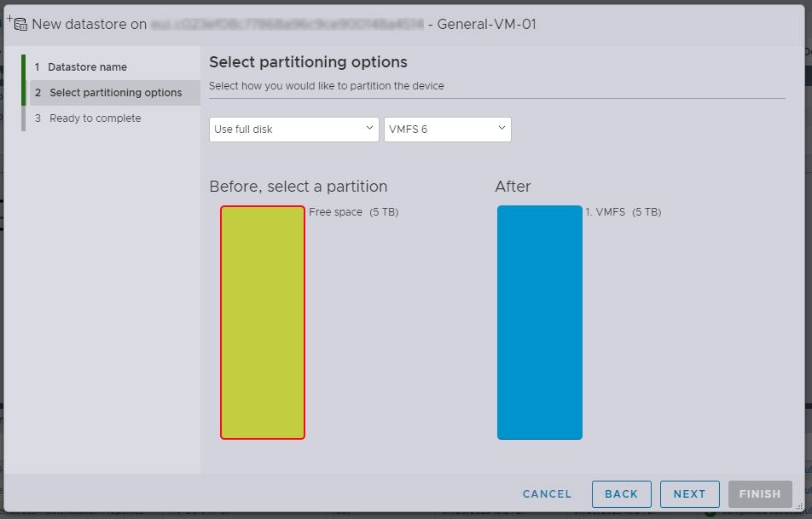Click the BACK button
Viewport: 812px width, 519px height.
(622, 494)
